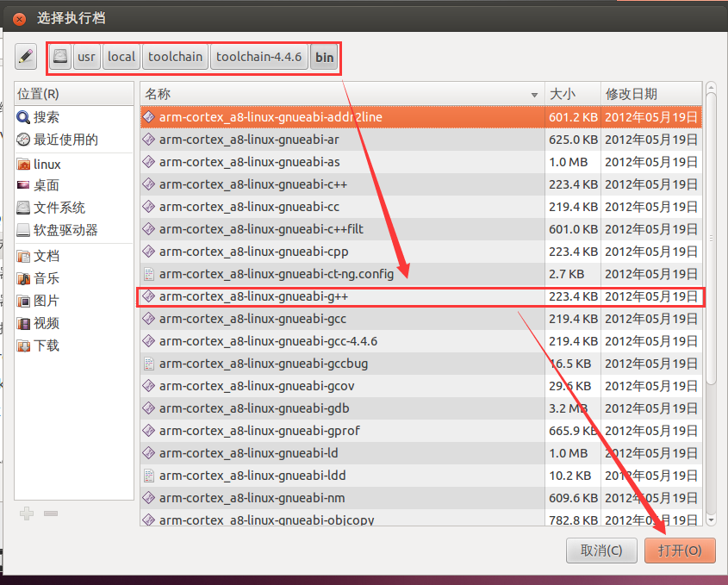This screenshot has height=585, width=728.
Task: Select file arm-cortex_a8-linux-gnueabi-ld
Action: coord(421,453)
